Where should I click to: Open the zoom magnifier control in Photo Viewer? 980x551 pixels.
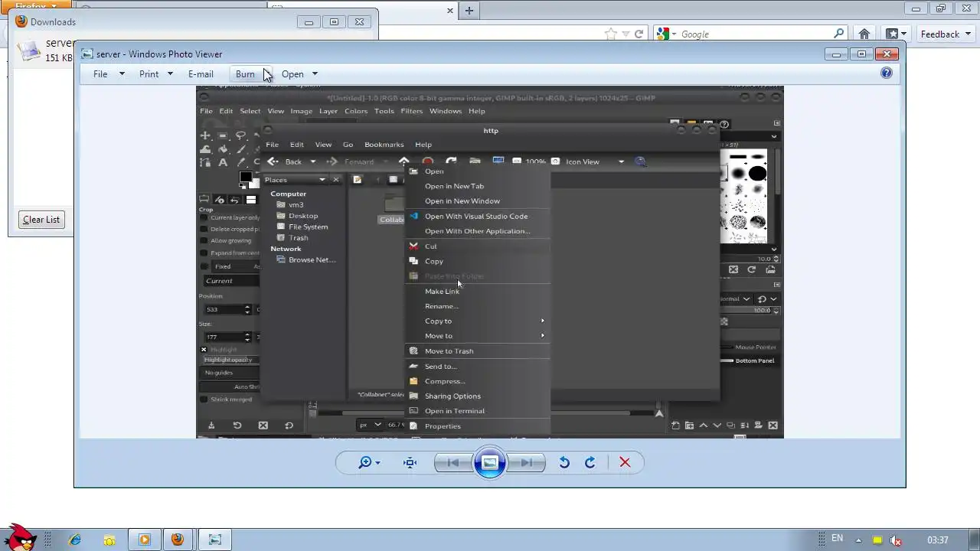coord(370,462)
